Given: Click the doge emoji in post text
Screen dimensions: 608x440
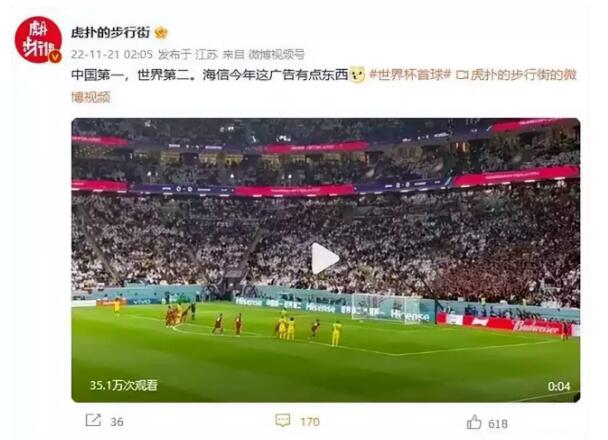Looking at the screenshot, I should click(357, 74).
